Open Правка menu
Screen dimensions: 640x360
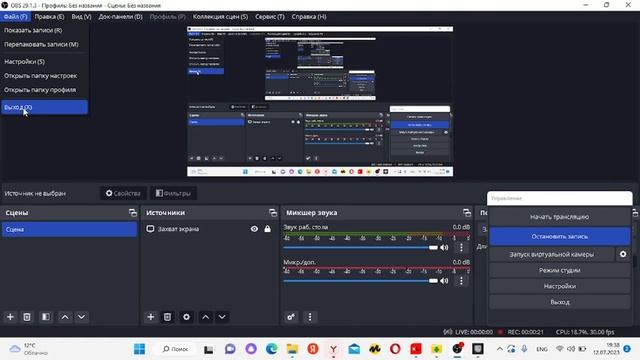tap(49, 17)
